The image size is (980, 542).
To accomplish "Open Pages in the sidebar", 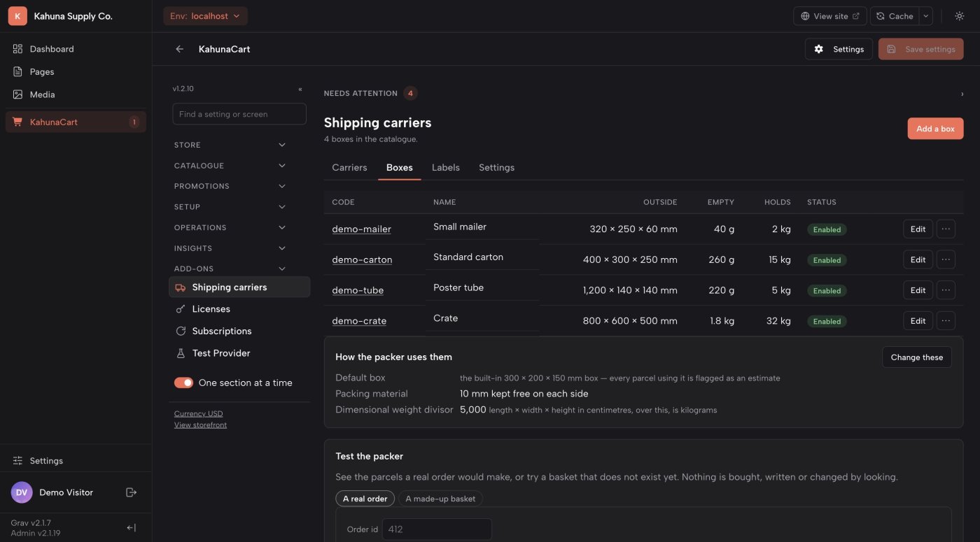I will click(x=76, y=71).
